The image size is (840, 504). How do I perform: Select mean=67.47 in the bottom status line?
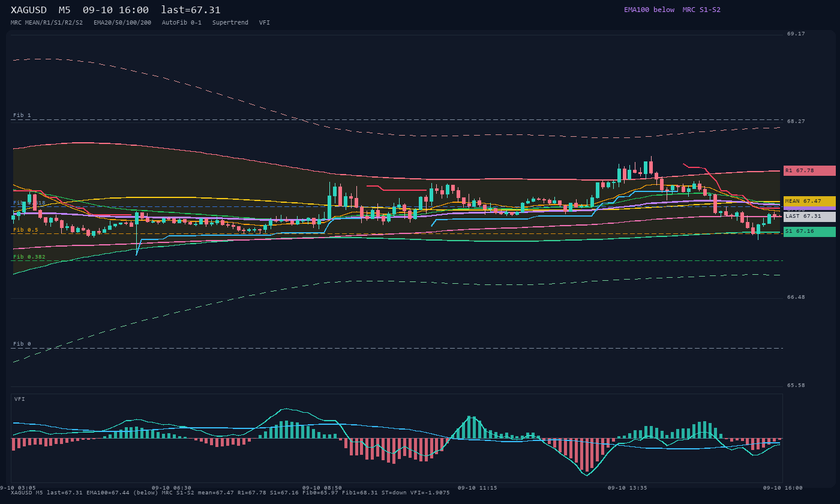[216, 493]
